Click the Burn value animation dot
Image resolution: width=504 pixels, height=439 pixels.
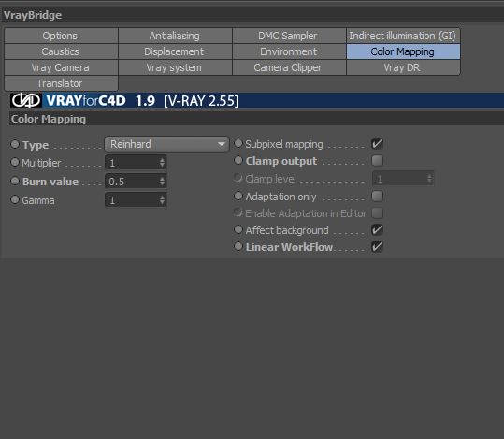click(x=15, y=181)
